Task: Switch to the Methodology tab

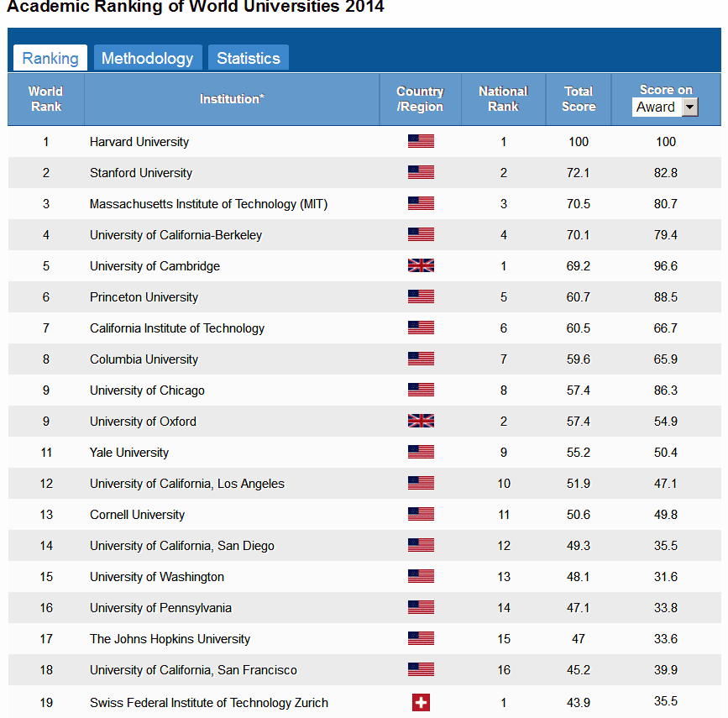Action: (147, 58)
